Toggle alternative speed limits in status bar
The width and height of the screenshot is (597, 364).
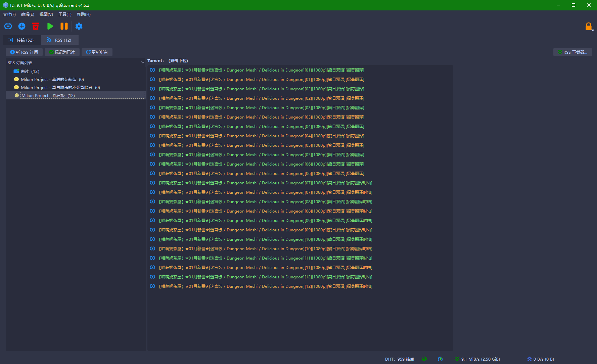coord(440,359)
